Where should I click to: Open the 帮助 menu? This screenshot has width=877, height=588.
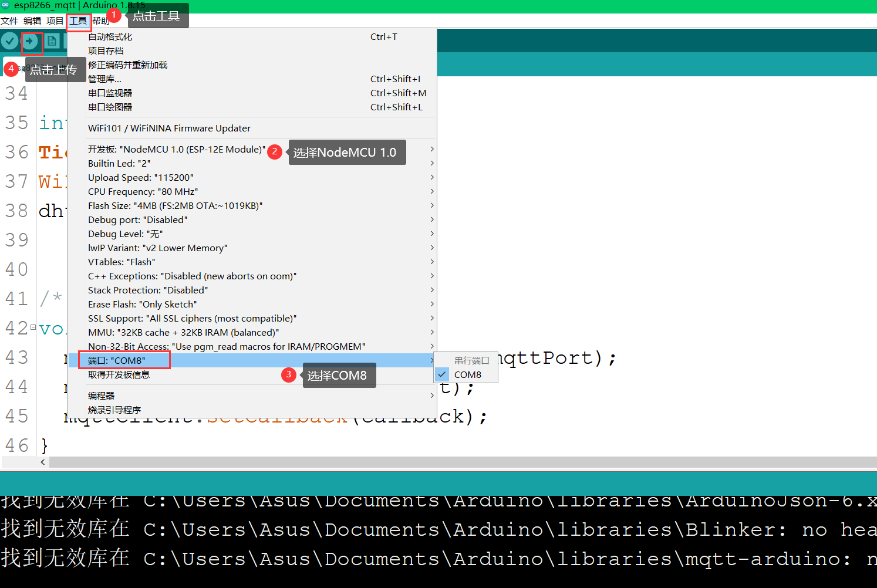point(100,21)
